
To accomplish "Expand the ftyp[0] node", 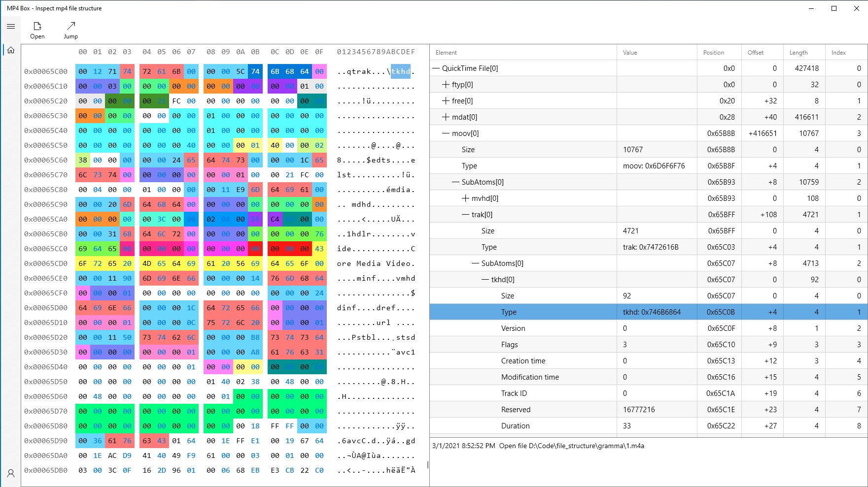I will tap(446, 85).
